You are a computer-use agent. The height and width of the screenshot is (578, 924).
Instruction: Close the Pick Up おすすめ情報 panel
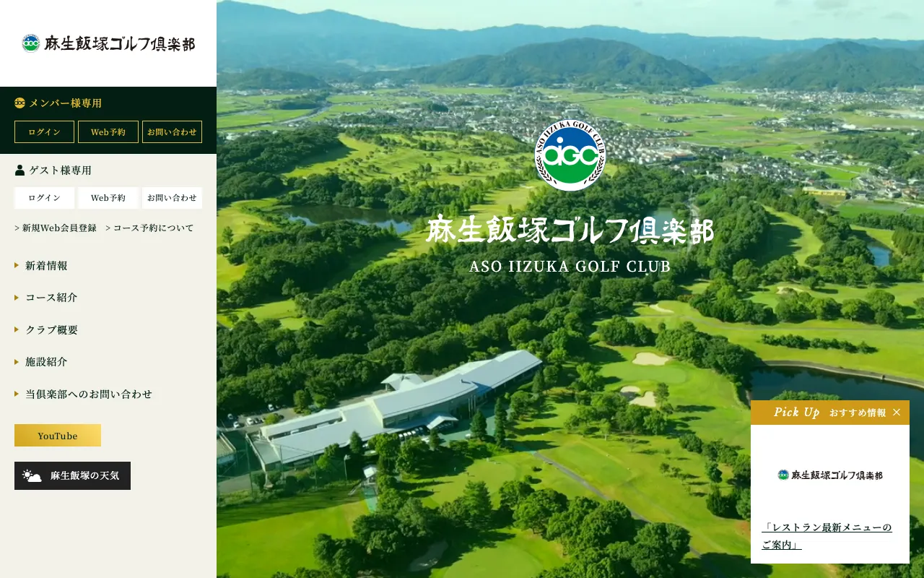click(897, 413)
